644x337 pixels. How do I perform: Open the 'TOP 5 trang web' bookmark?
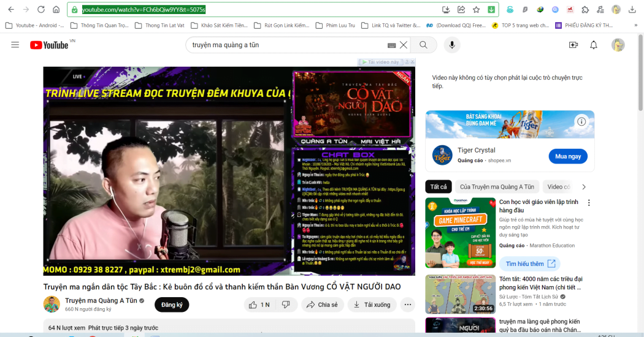[520, 26]
